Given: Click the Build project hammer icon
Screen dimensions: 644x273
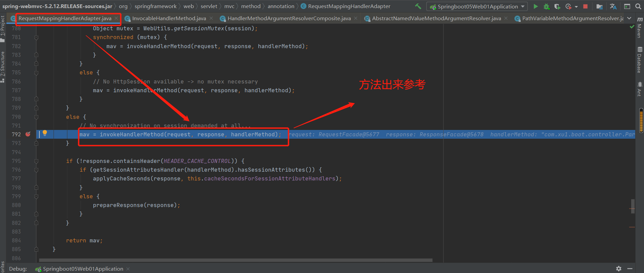Looking at the screenshot, I should 418,6.
